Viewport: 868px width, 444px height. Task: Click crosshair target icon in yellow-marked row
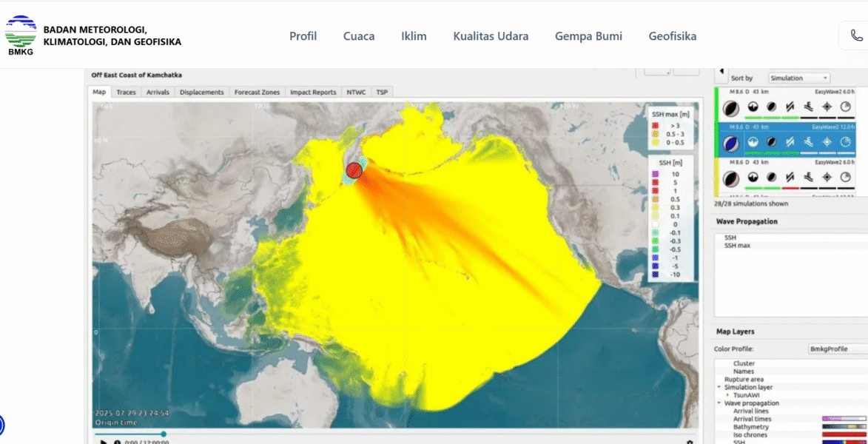(827, 177)
